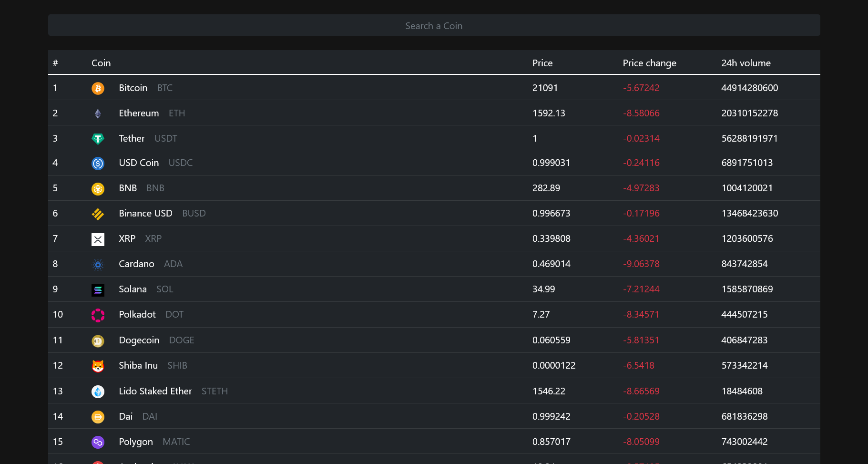Click the Cardano logo icon
868x464 pixels.
(98, 264)
